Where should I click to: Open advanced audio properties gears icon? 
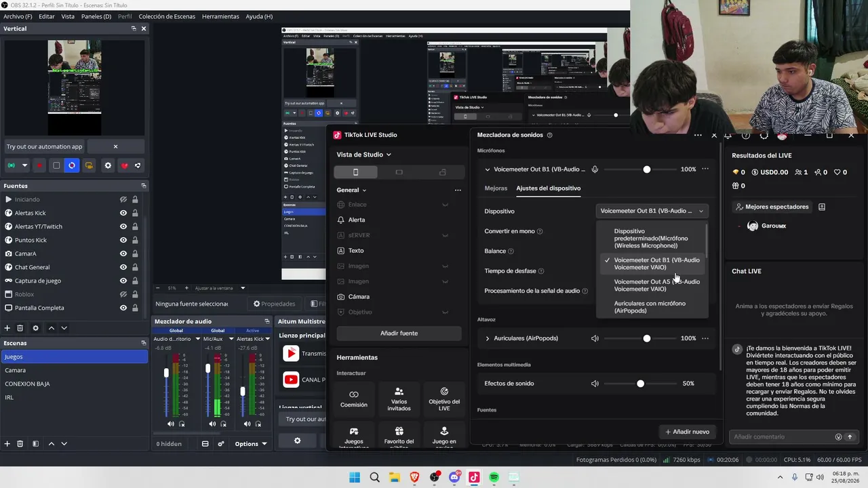(x=221, y=444)
